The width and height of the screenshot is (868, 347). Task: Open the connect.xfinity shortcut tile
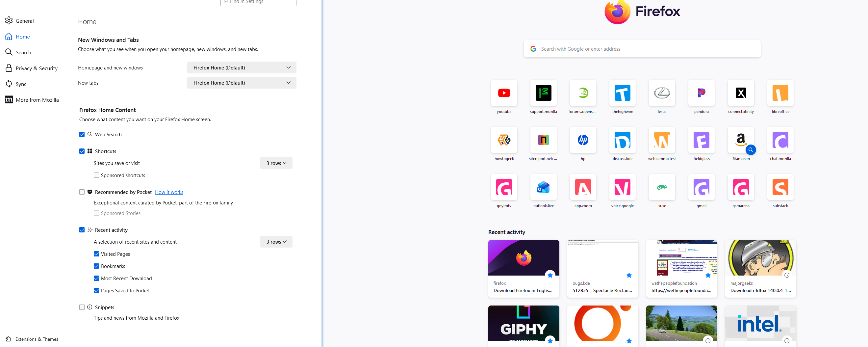click(x=741, y=93)
